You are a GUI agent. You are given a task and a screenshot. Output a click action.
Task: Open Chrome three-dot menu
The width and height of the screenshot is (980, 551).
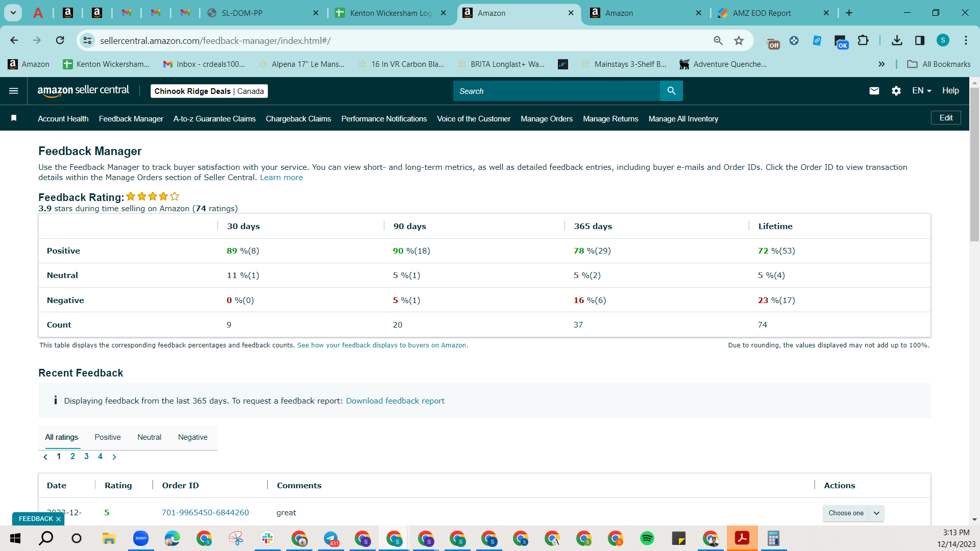966,40
